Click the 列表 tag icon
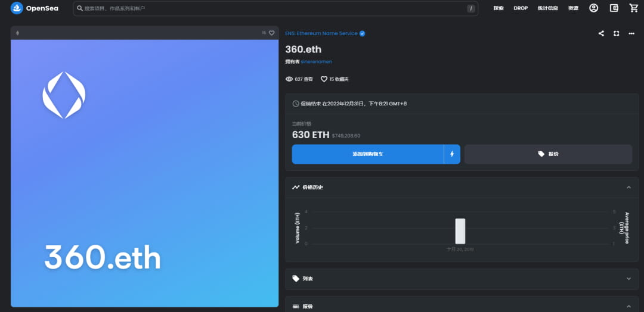644x312 pixels. (x=296, y=279)
